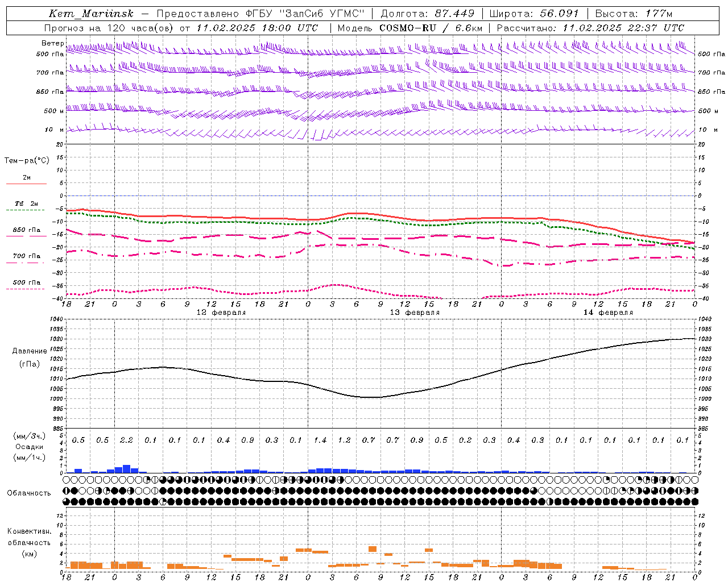Click 'Рассчитано: 11.02.2025 22:37 UTC' timestamp
Screen dimensions: 728x582
pyautogui.click(x=590, y=28)
